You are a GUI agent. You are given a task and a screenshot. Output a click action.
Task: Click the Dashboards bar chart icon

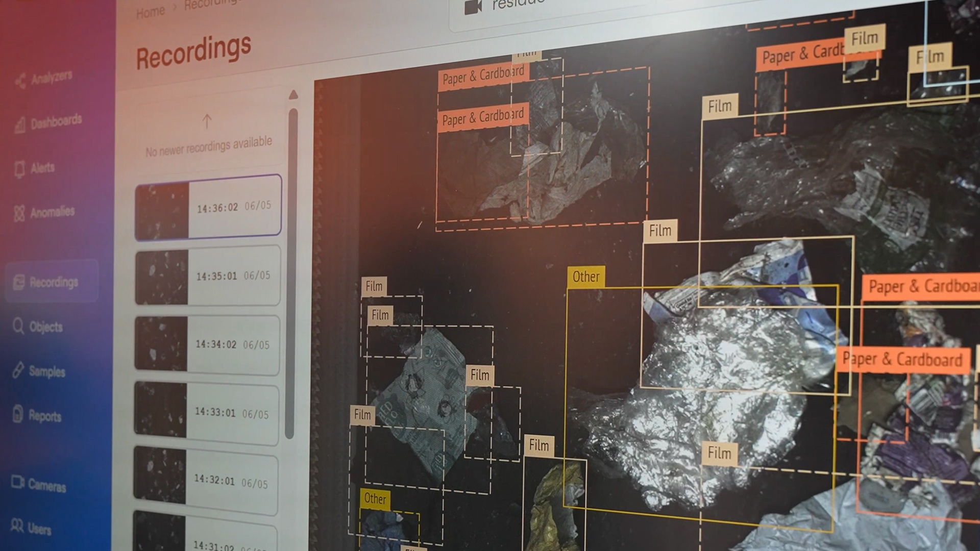coord(20,124)
